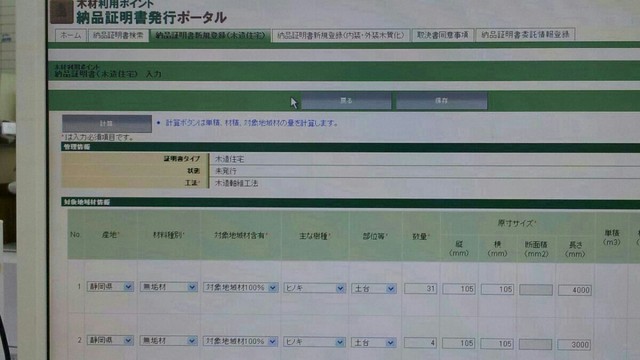
Task: Click the 保存 button
Action: coord(442,100)
